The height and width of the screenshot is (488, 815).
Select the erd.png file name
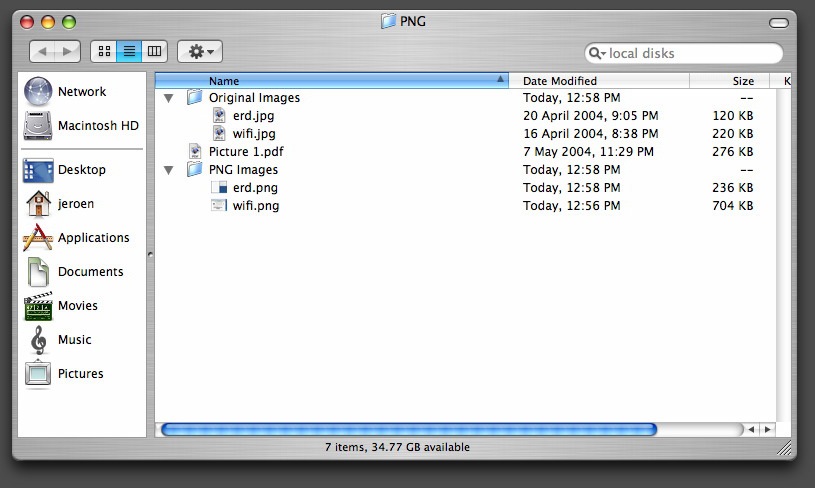coord(255,188)
